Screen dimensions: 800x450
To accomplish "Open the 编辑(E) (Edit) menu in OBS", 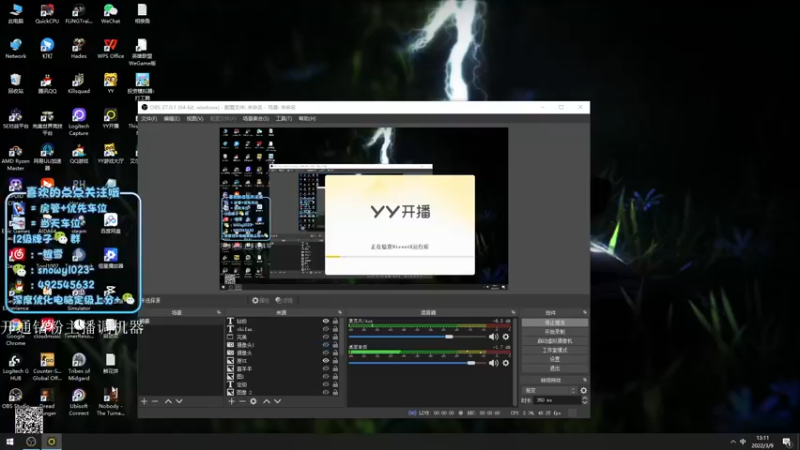I will [x=171, y=118].
